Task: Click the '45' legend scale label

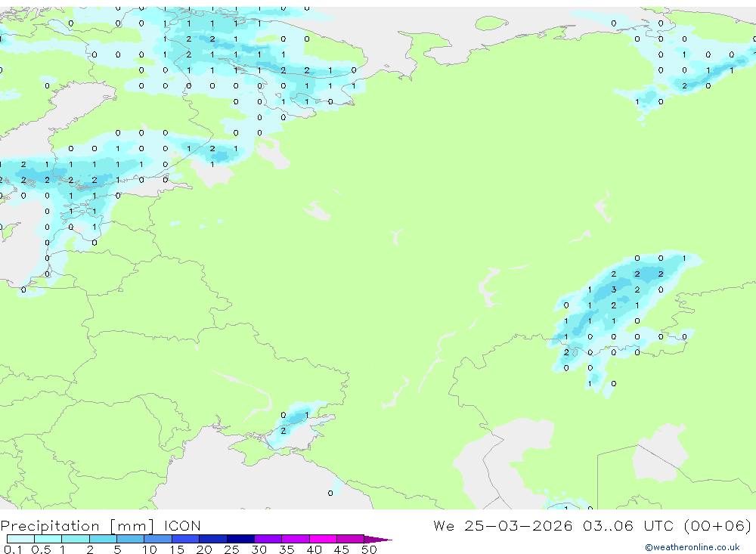Action: click(342, 549)
